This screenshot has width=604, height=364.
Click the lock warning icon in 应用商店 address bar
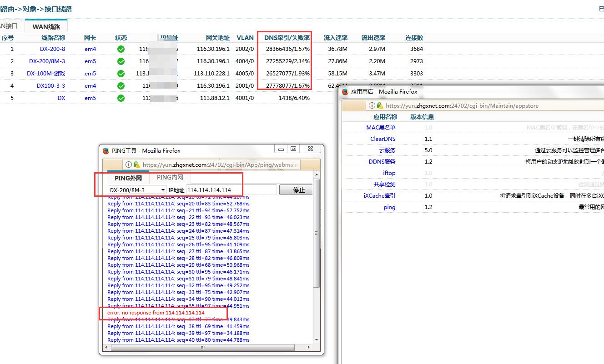(x=380, y=105)
